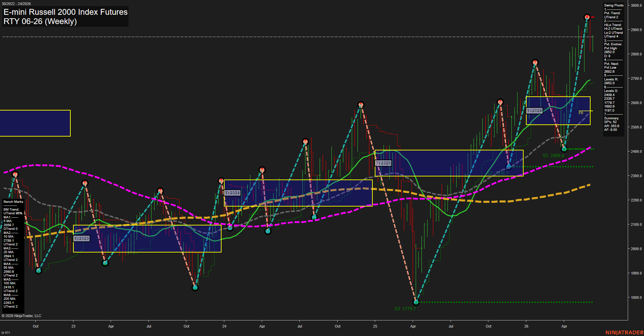The height and width of the screenshot is (336, 644).
Task: Click the UTrend 96% benchmark trend value
Action: (13, 213)
